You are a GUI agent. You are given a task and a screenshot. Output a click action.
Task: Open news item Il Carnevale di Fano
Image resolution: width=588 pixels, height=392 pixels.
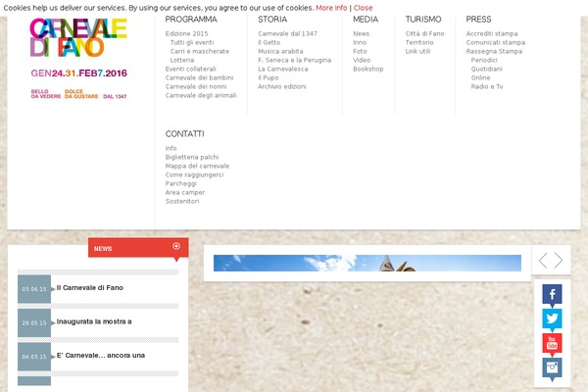[89, 288]
